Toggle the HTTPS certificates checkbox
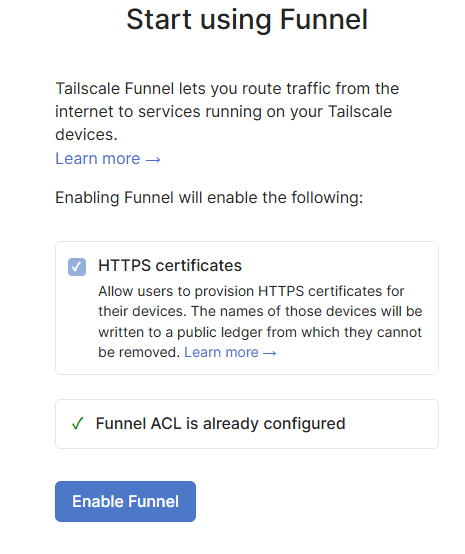 (77, 267)
